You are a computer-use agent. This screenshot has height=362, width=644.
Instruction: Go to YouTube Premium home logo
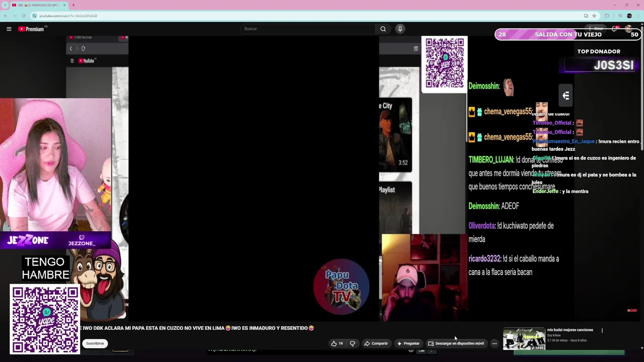[x=32, y=29]
